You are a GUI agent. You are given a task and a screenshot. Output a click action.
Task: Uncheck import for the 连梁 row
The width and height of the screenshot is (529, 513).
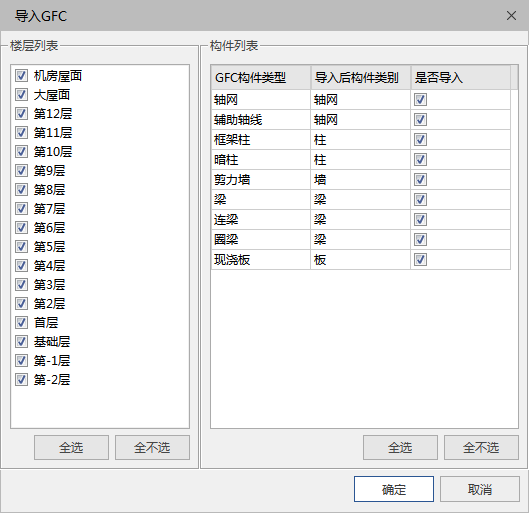pyautogui.click(x=420, y=220)
